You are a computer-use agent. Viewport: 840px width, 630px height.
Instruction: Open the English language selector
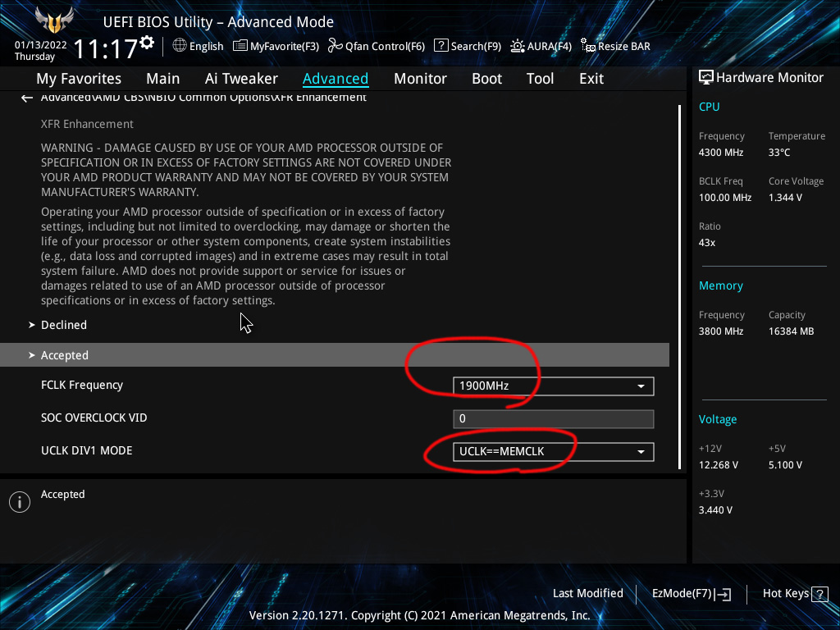point(199,46)
